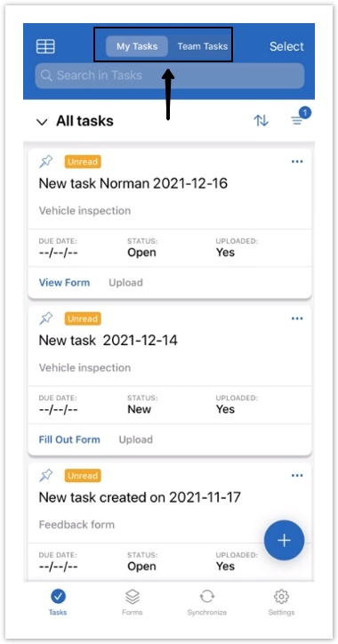Open View Form link
The image size is (338, 644).
(x=64, y=283)
